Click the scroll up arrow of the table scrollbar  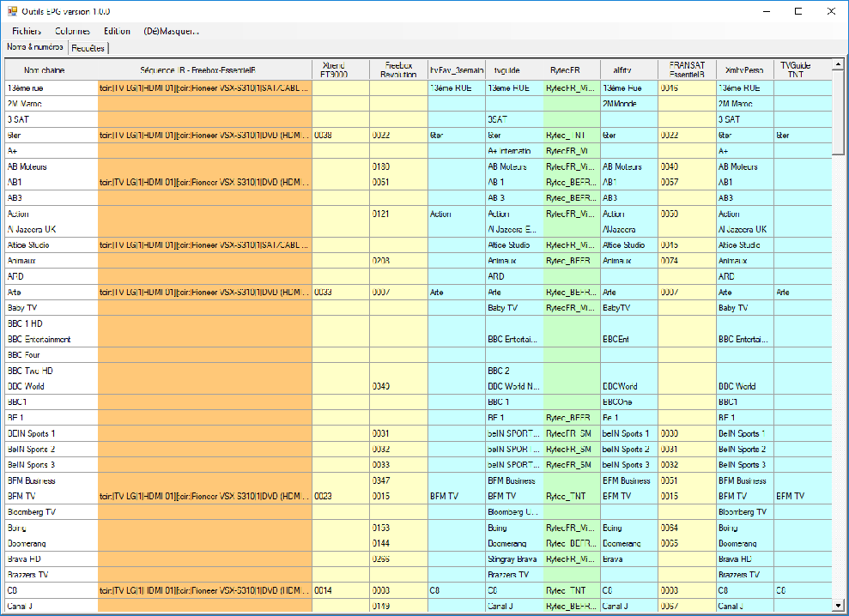click(838, 64)
